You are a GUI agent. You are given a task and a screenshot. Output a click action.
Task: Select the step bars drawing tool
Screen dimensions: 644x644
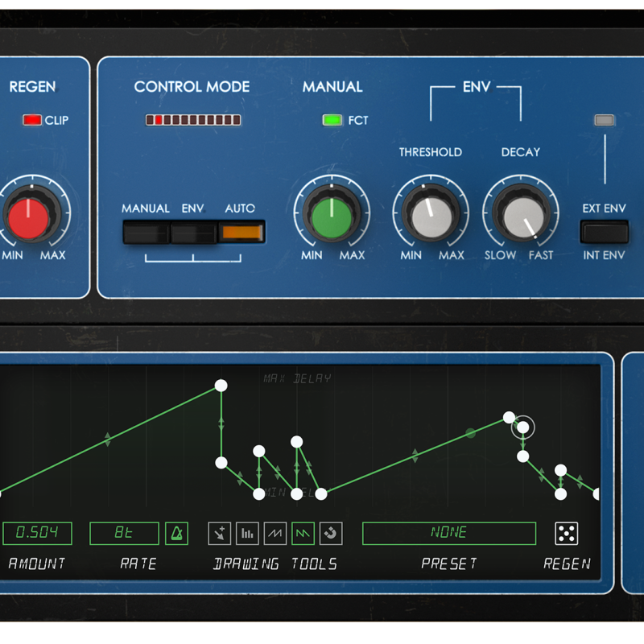(247, 533)
